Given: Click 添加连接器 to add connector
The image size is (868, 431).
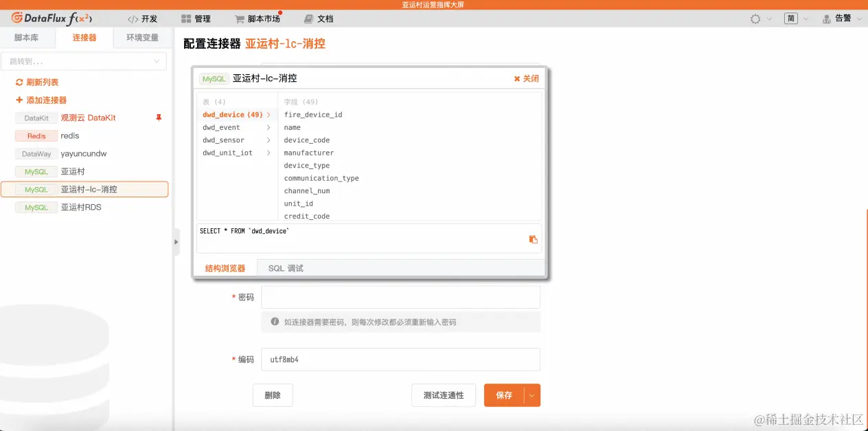Looking at the screenshot, I should pos(47,100).
